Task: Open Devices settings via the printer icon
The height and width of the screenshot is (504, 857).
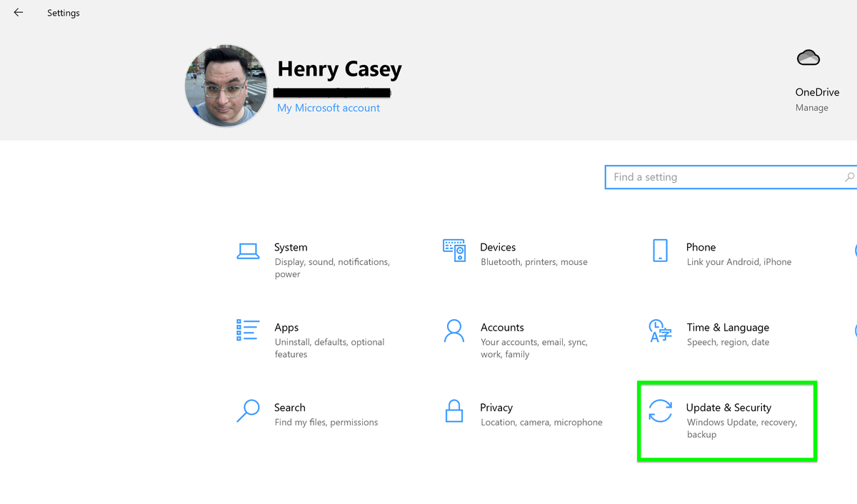Action: (454, 251)
